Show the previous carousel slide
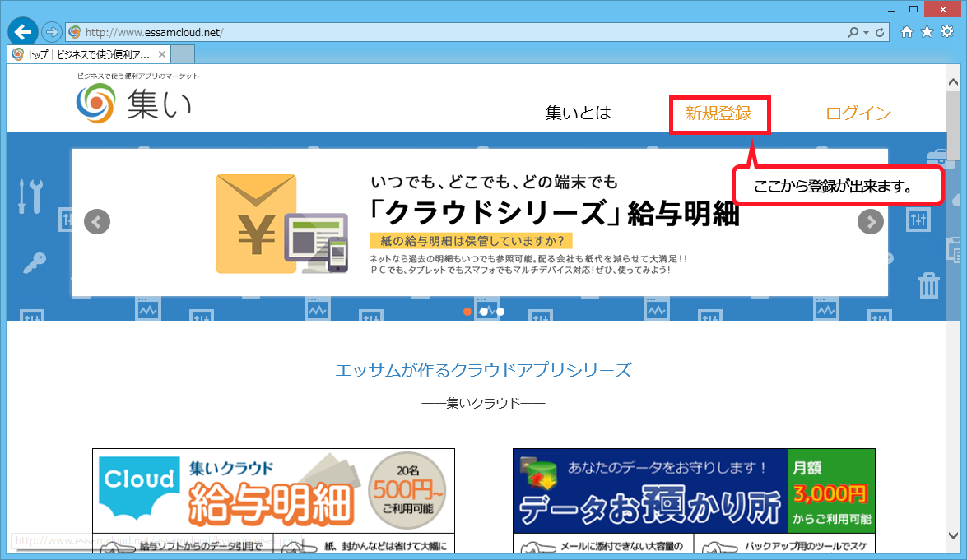The image size is (967, 560). point(97,222)
